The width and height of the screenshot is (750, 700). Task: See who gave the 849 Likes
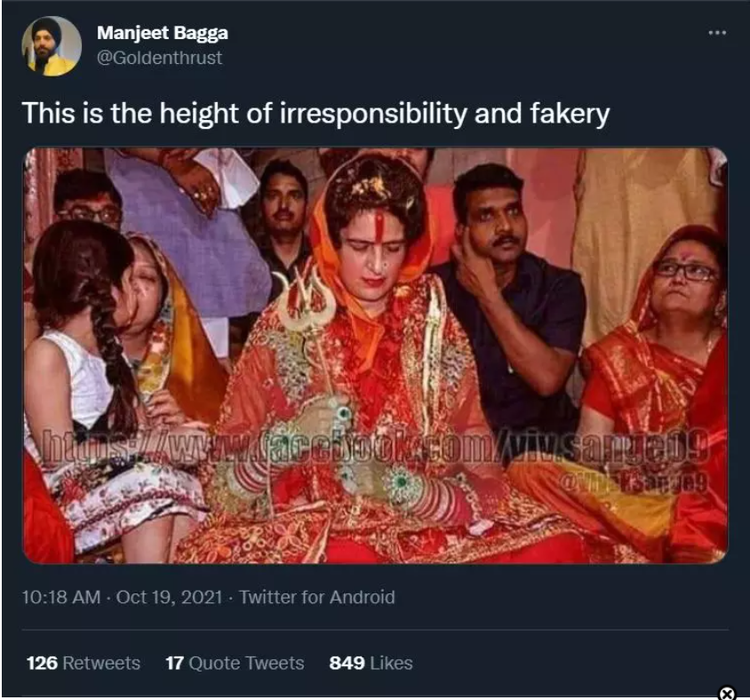coord(371,663)
